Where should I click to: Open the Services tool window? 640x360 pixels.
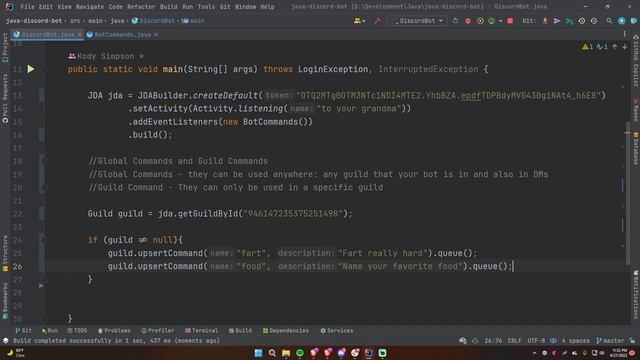(337, 331)
